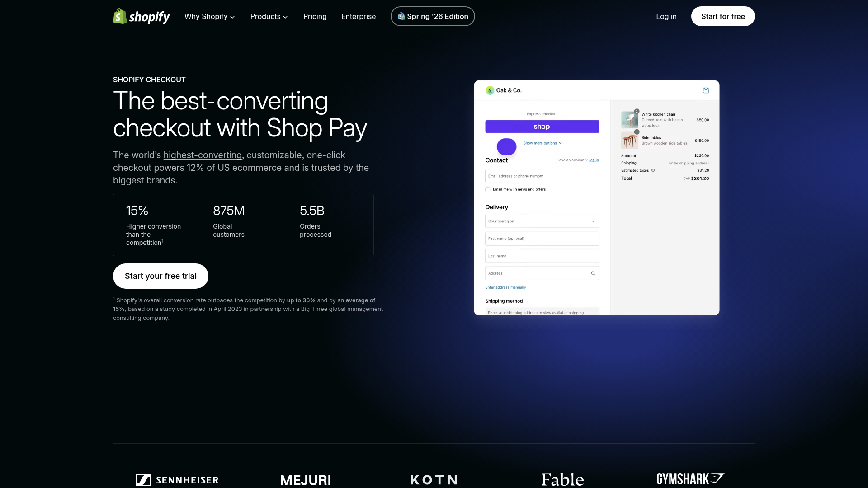Click the Oak & Co. store logo icon
Viewport: 868px width, 488px height.
click(490, 90)
